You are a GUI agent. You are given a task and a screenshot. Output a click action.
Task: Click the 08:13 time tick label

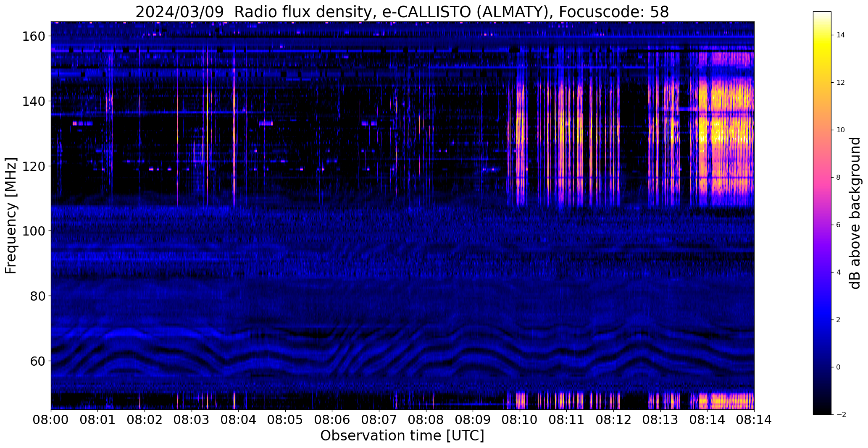(x=660, y=420)
